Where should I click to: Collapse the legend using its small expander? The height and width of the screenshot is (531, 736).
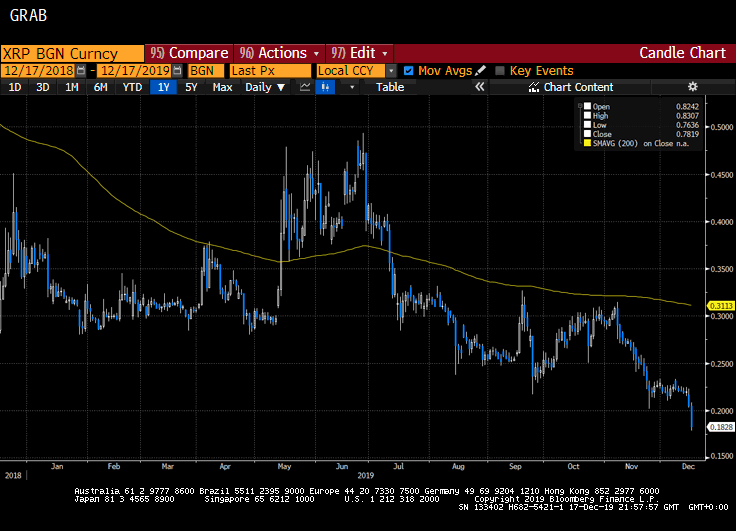pyautogui.click(x=580, y=106)
